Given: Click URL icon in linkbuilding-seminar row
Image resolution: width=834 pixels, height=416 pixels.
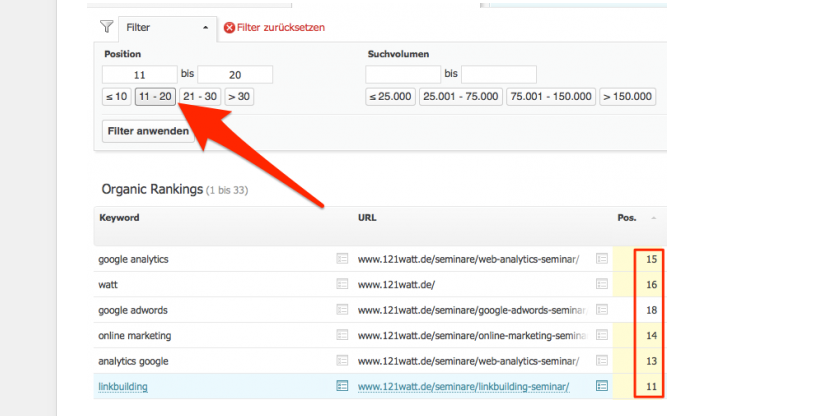Looking at the screenshot, I should coord(602,385).
